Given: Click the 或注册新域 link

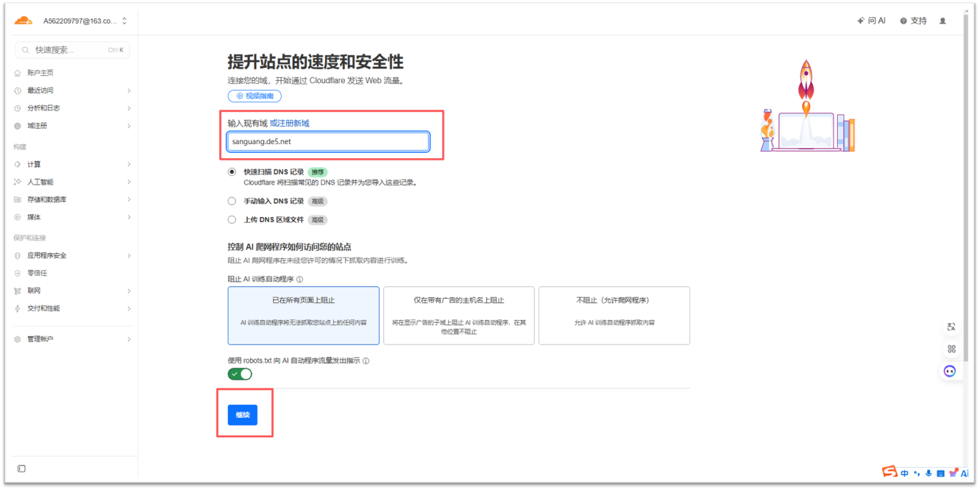Looking at the screenshot, I should tap(289, 123).
